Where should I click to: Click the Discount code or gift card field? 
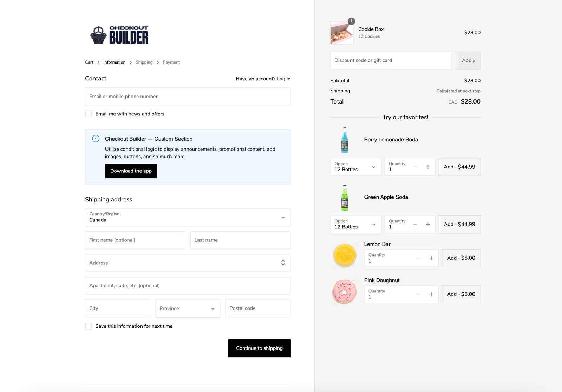coord(391,61)
